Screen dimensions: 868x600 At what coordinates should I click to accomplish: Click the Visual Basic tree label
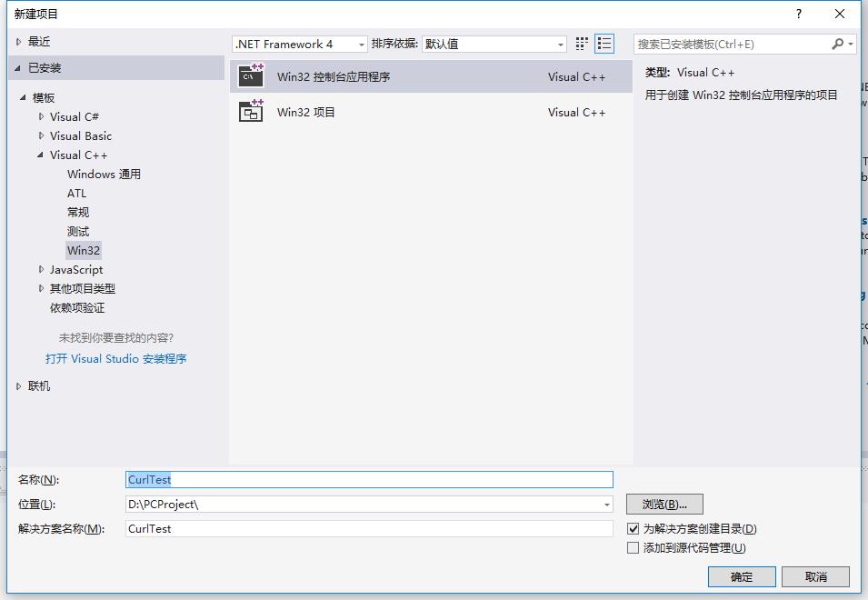point(81,135)
